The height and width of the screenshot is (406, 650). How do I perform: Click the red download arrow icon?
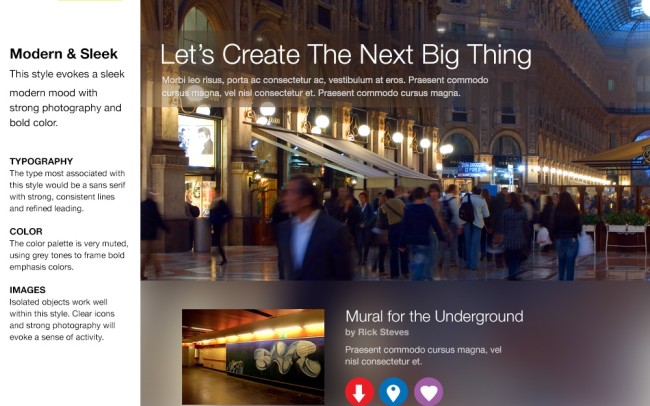tap(359, 392)
